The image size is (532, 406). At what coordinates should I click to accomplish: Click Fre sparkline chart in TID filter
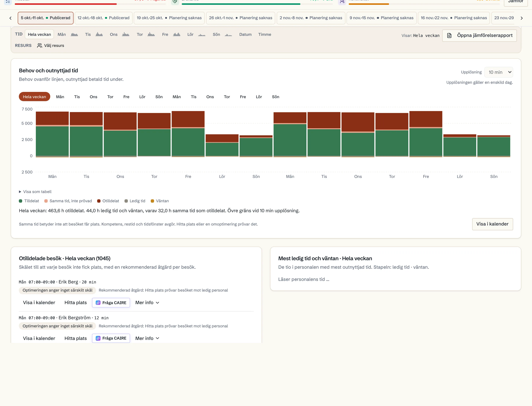(177, 35)
